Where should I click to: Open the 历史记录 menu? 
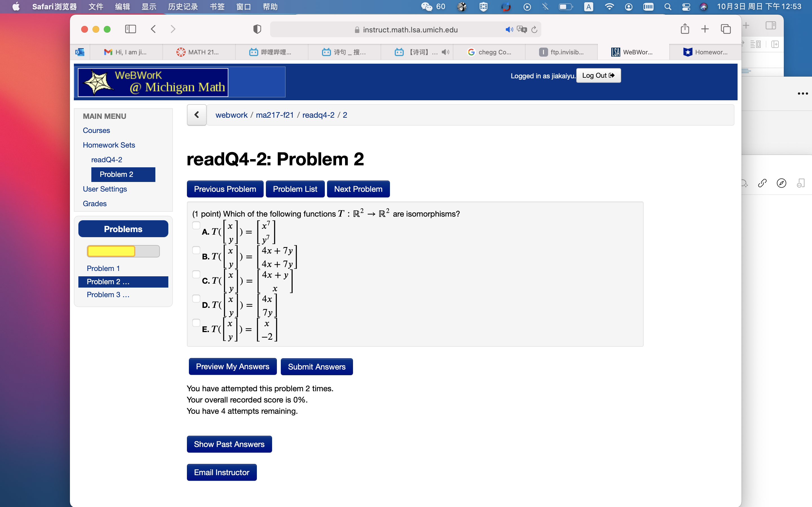(182, 6)
